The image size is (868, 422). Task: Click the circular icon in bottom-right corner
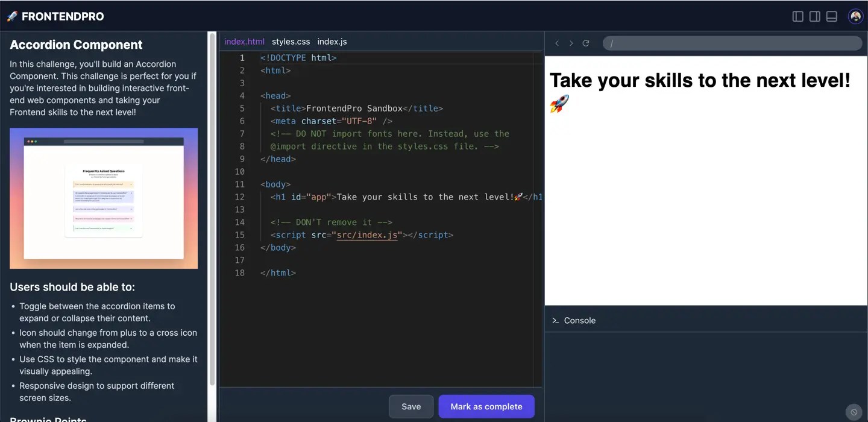pyautogui.click(x=853, y=412)
